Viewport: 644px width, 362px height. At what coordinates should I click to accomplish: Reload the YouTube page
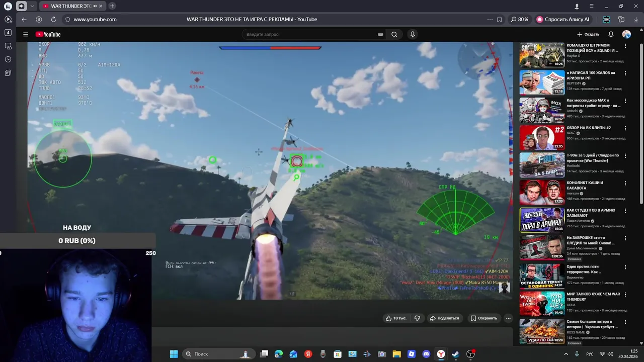(x=53, y=19)
